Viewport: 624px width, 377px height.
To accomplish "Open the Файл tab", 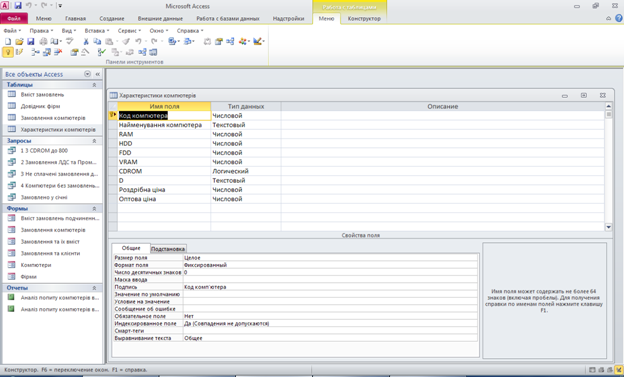I will pyautogui.click(x=14, y=18).
